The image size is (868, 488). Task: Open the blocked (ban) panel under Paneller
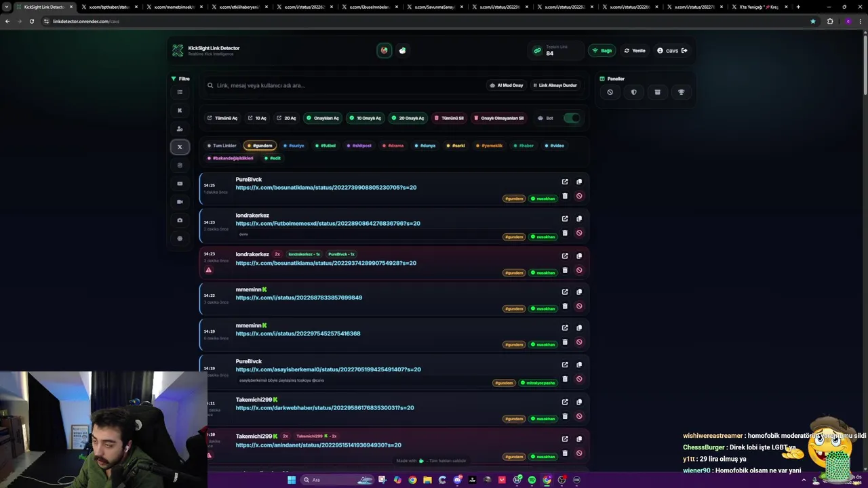click(x=610, y=92)
